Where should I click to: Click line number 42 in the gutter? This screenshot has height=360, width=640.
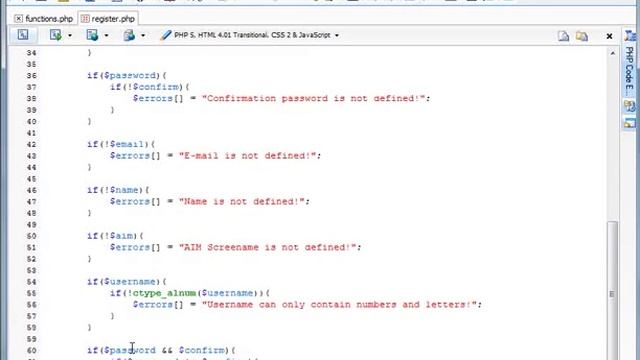31,144
